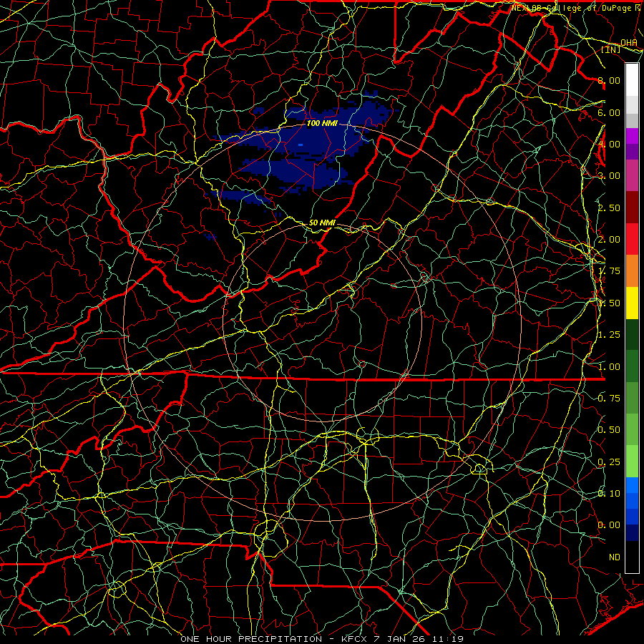Click the 50 NMI range ring label
This screenshot has width=644, height=644.
321,223
